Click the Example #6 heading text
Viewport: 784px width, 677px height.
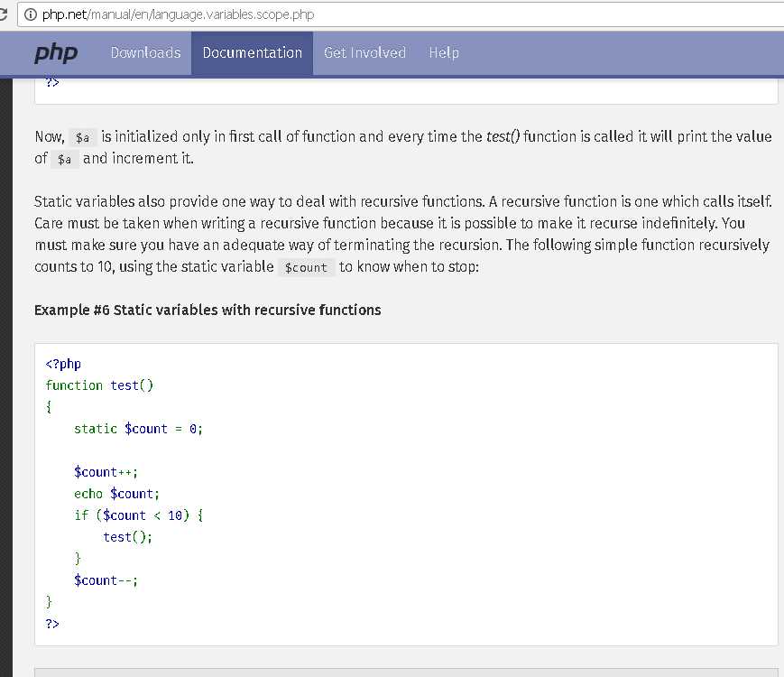208,310
